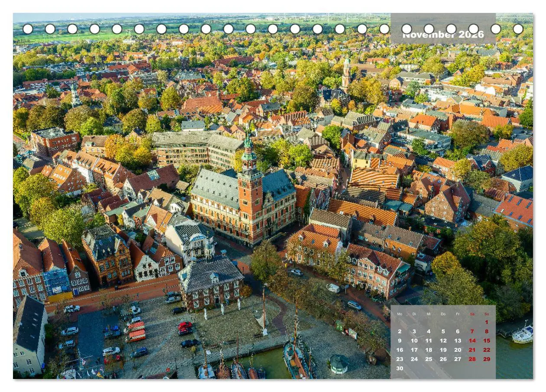The image size is (546, 392).
Task: Select Saturday date 14
Action: click(x=472, y=341)
